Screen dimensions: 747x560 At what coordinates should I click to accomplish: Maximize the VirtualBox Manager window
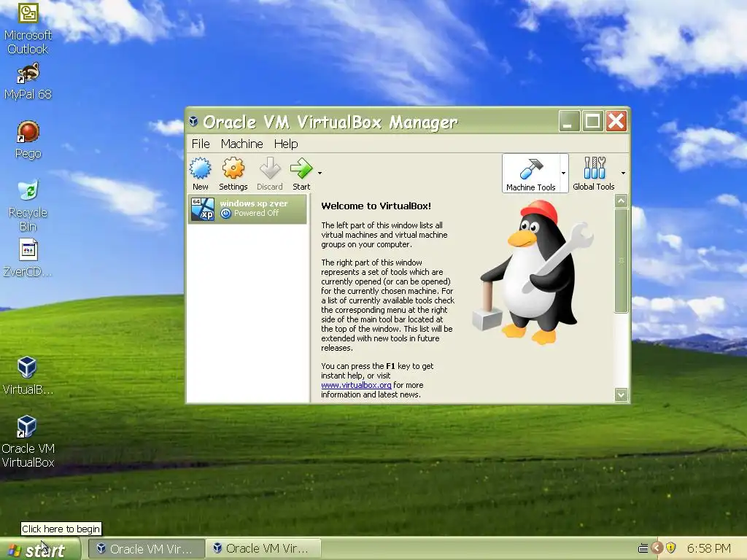coord(592,122)
